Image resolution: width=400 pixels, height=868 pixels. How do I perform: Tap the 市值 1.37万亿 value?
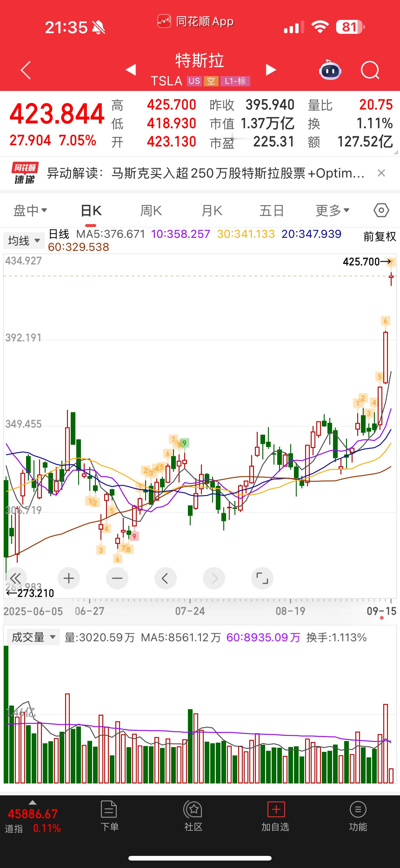(267, 123)
